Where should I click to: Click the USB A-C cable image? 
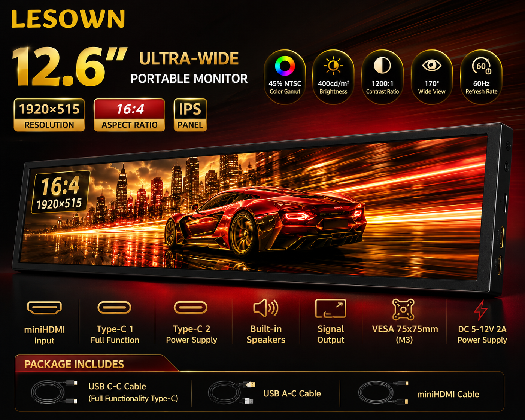232,392
